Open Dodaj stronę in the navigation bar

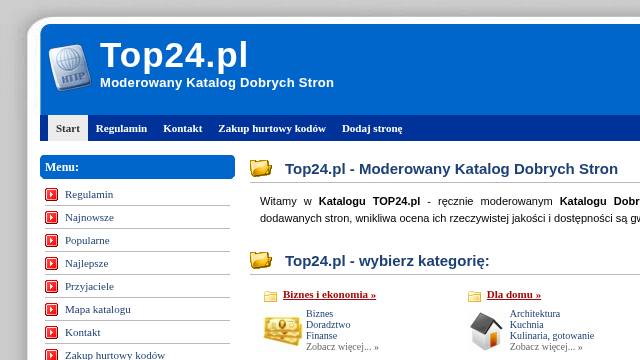point(372,129)
